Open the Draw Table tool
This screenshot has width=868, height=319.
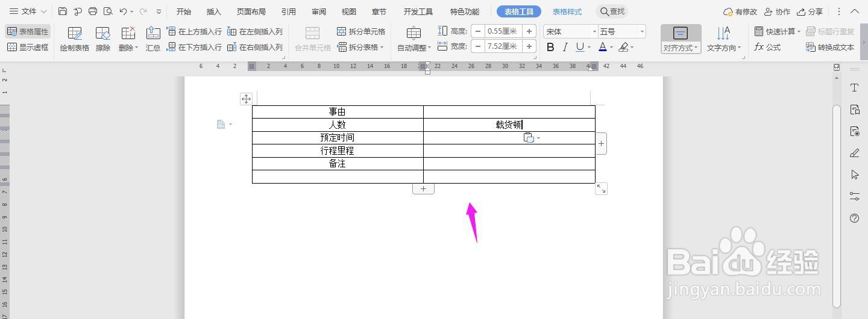tap(75, 39)
